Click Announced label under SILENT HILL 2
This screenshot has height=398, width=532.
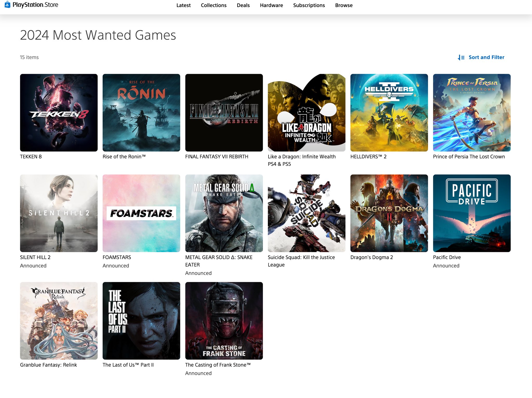pos(33,266)
